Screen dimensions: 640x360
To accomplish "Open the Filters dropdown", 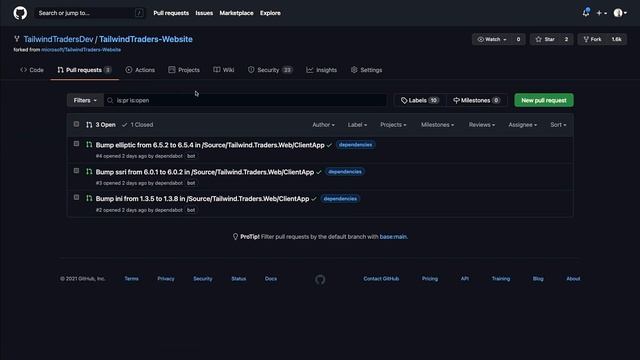I will pyautogui.click(x=85, y=100).
